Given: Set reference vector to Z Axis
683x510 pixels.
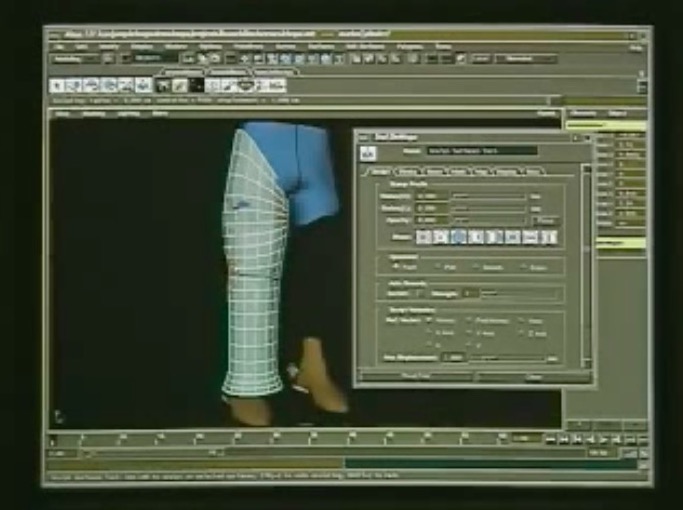Looking at the screenshot, I should [524, 334].
